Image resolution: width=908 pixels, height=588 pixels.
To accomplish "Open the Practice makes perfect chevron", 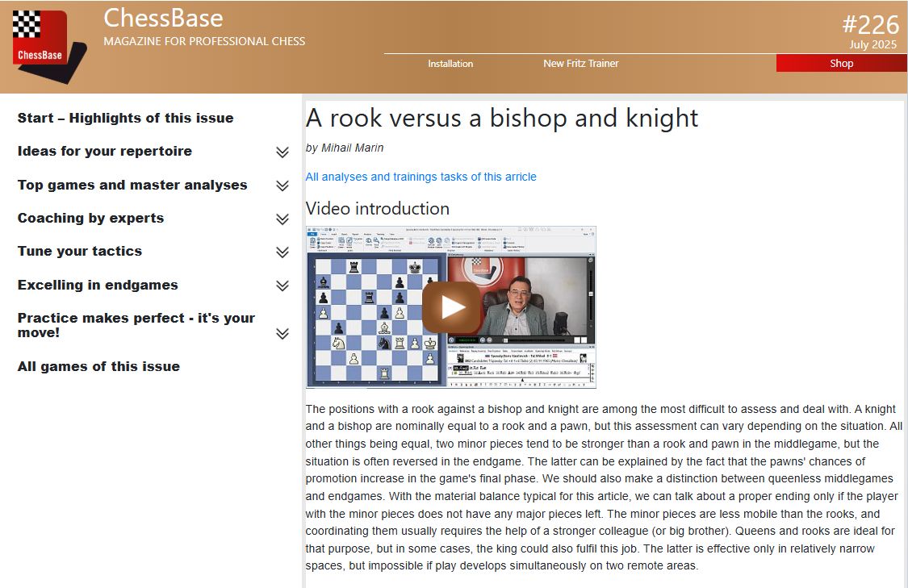I will pyautogui.click(x=282, y=334).
